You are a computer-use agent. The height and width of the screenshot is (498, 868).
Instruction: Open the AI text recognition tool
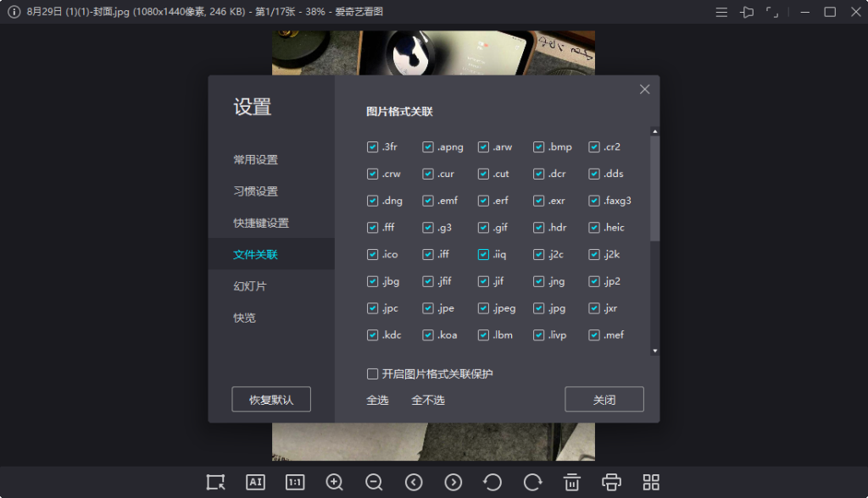click(x=255, y=481)
